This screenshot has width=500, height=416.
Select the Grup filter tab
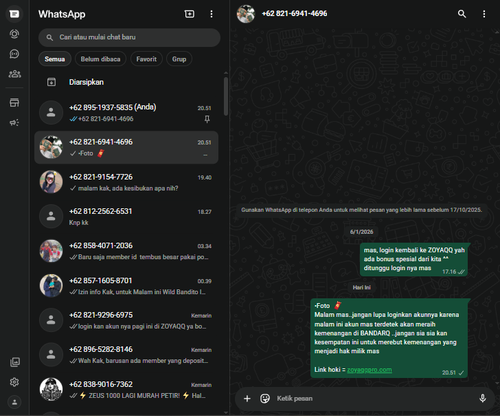click(x=179, y=59)
